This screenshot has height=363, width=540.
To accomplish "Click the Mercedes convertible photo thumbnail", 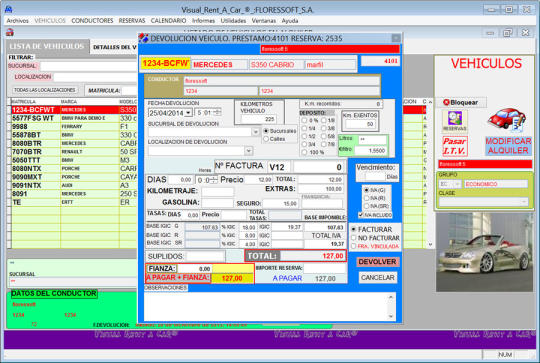I will coord(485,252).
